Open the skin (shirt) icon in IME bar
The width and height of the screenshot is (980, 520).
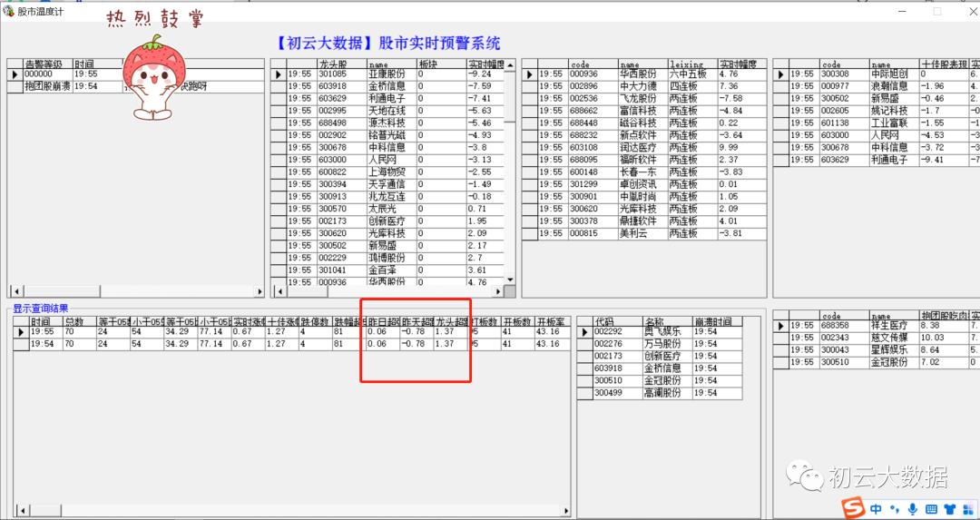click(x=950, y=509)
